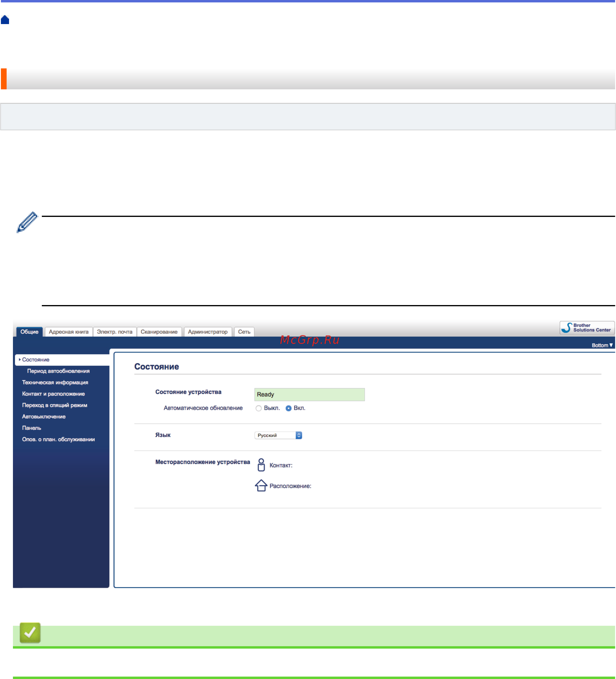Viewport: 616px width, 679px height.
Task: Go to the Администратор tab
Action: 208,332
